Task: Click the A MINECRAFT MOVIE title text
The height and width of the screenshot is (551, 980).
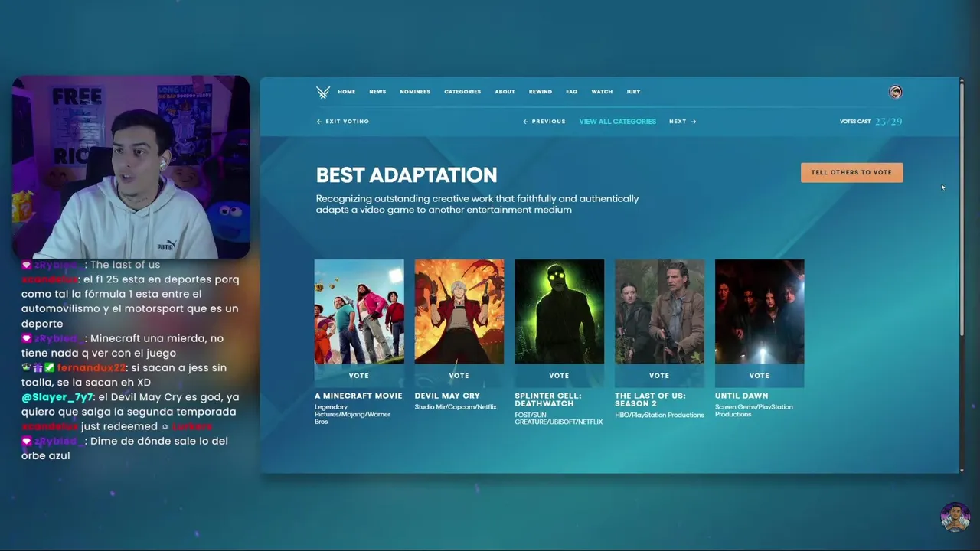Action: pos(358,396)
